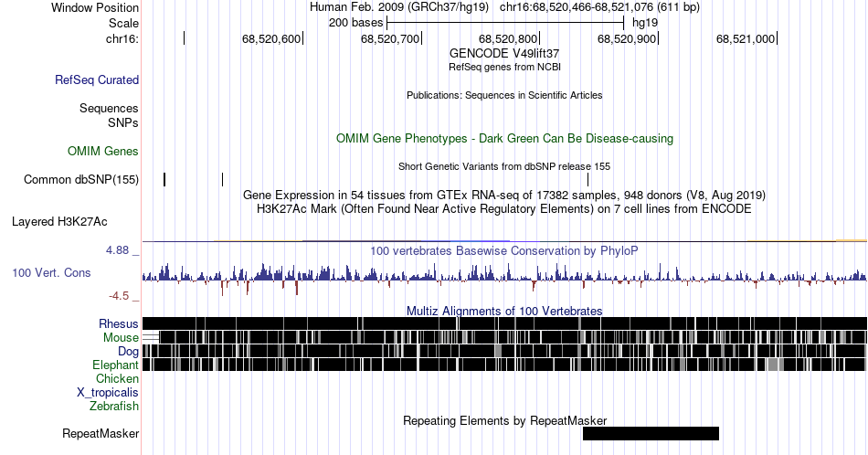The height and width of the screenshot is (455, 868).
Task: Click the 68,520,800 position marker
Action: tap(508, 38)
